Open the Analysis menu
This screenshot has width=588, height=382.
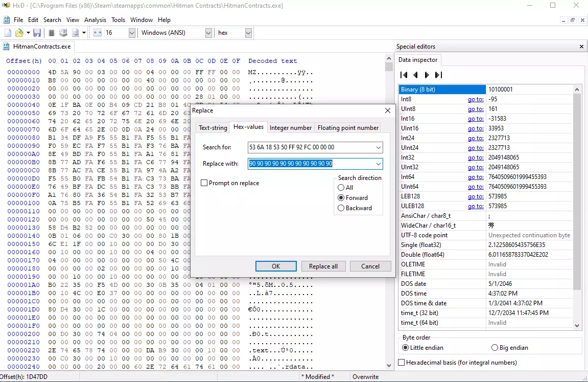coord(95,20)
